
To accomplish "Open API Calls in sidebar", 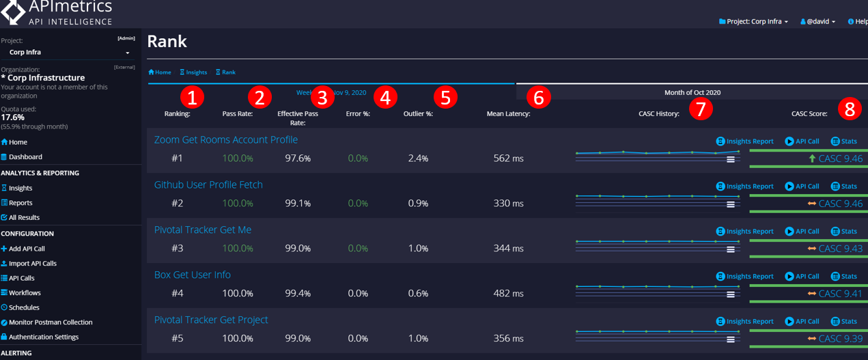I will point(18,279).
